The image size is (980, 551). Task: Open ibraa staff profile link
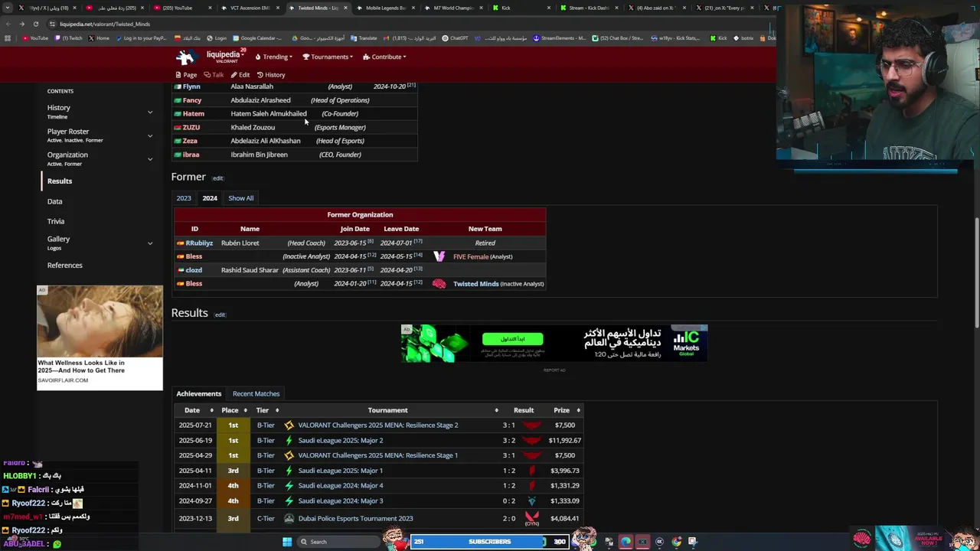[191, 155]
